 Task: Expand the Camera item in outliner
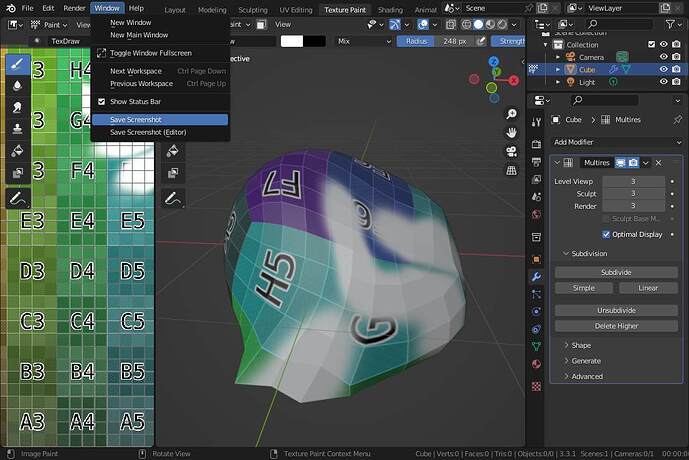click(558, 57)
